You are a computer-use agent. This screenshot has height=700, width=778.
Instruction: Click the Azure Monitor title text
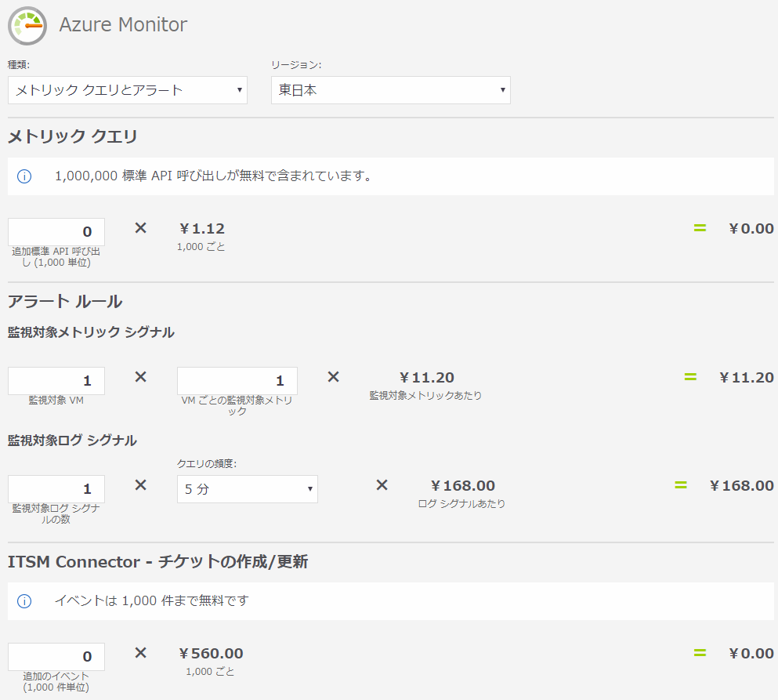pyautogui.click(x=121, y=25)
